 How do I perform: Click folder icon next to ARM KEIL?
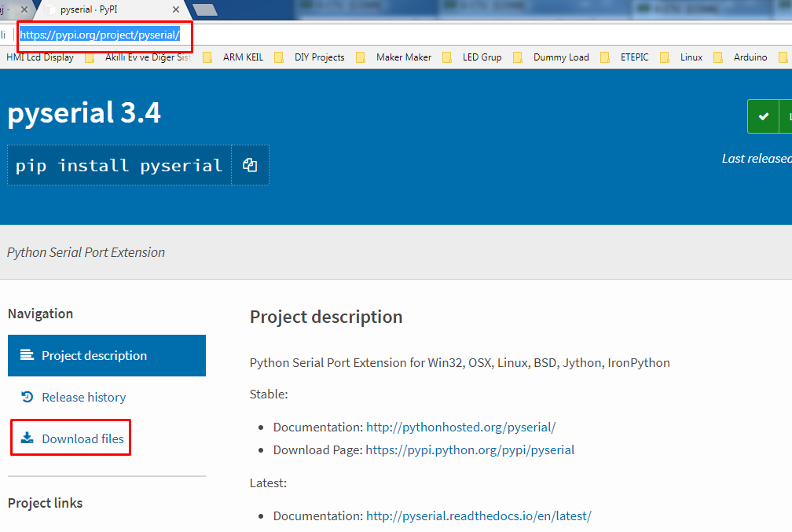pyautogui.click(x=207, y=57)
